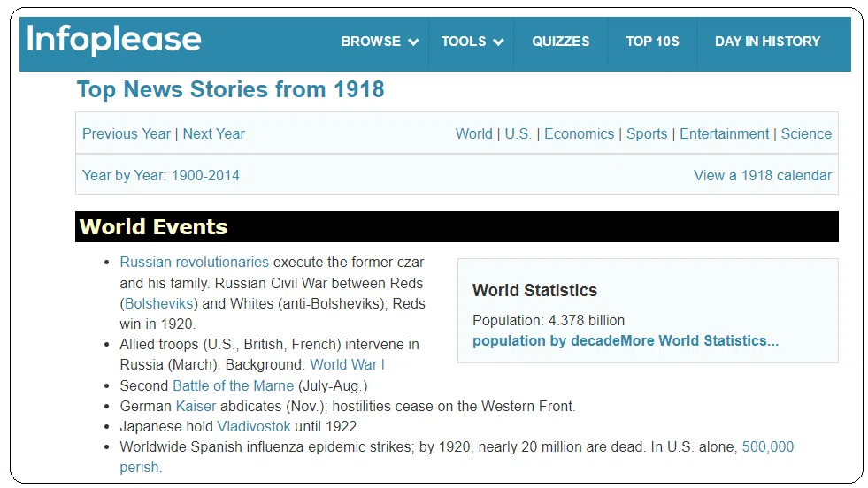
Task: Open the BROWSE dropdown menu
Action: tap(380, 42)
